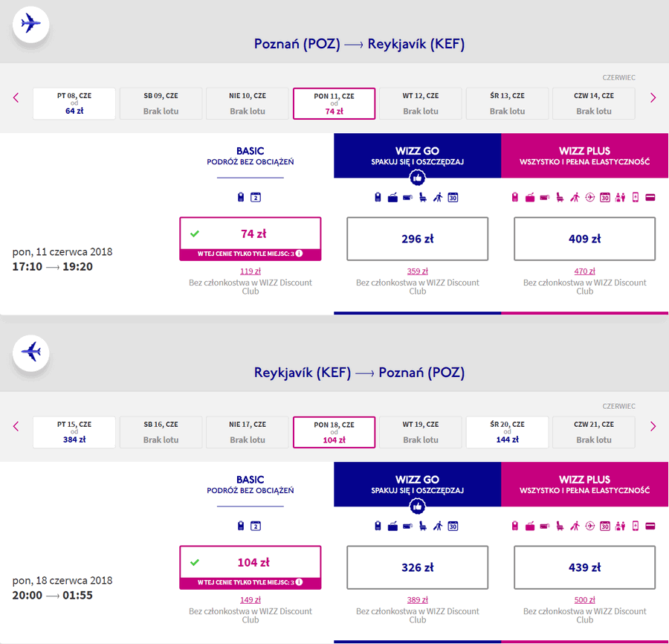Click WIZZ GO trolley bag icon, outbound flight
The image size is (669, 644).
(x=408, y=198)
